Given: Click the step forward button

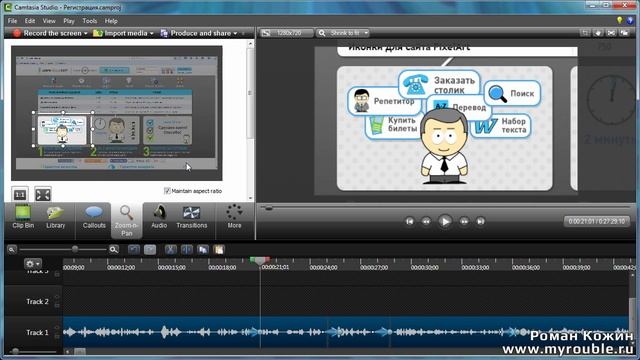Looking at the screenshot, I should [464, 221].
